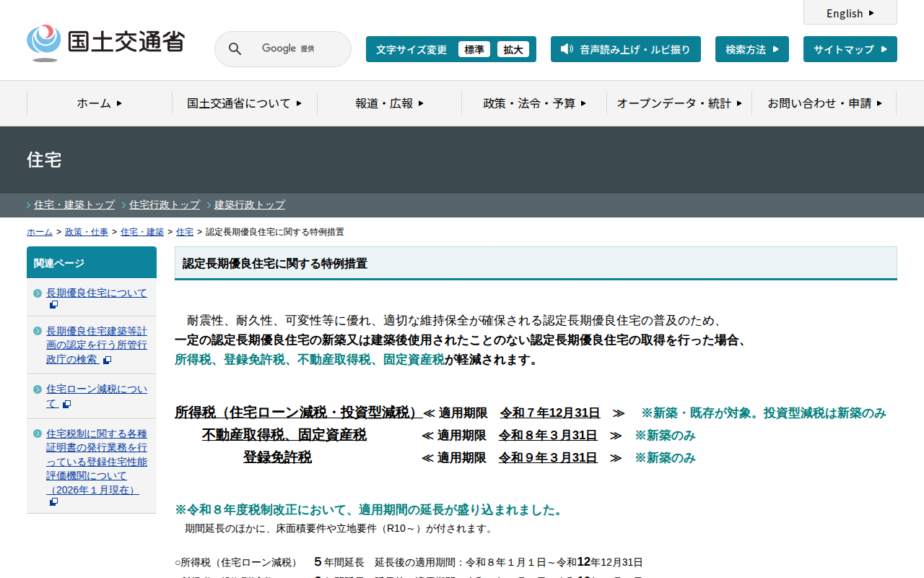The width and height of the screenshot is (924, 578).
Task: Open 音声読み上げ・ルビ振り
Action: 626,49
